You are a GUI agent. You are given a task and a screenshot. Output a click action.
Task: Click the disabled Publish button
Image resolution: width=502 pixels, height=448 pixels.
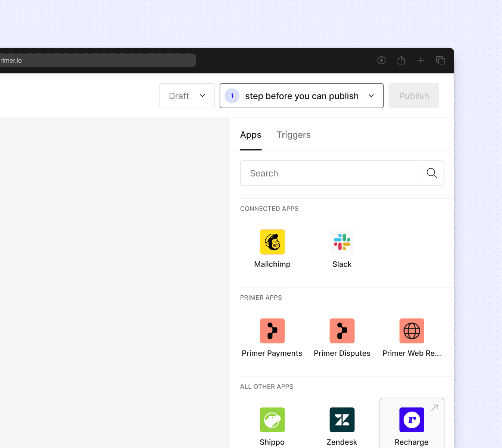[x=414, y=96]
